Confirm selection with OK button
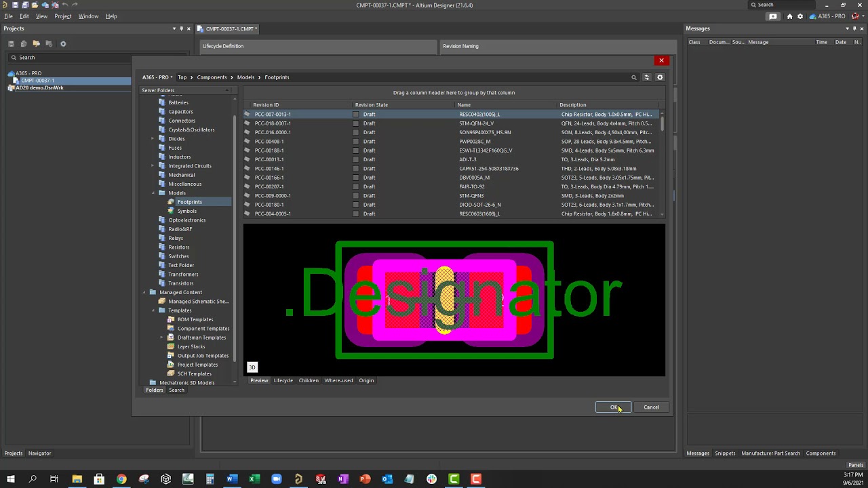868x488 pixels. coord(613,407)
